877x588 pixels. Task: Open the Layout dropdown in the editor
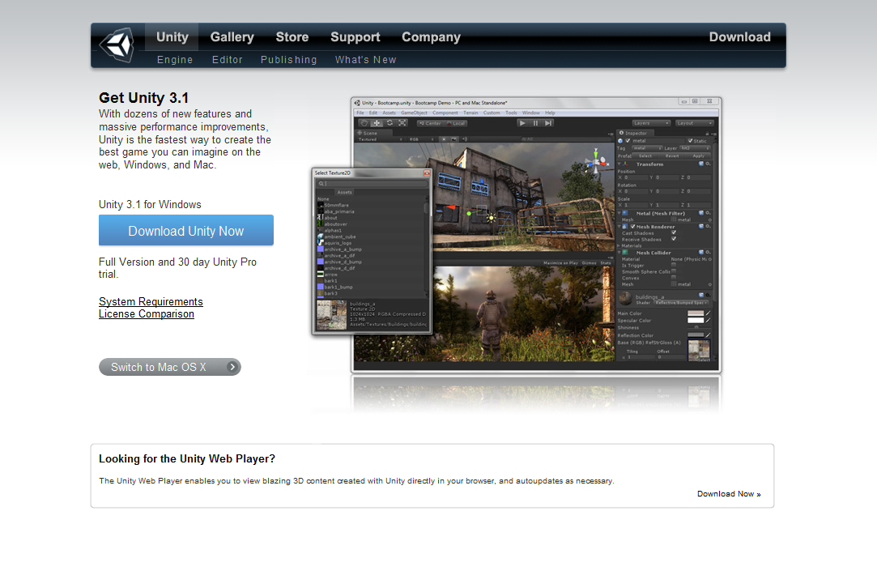point(695,123)
